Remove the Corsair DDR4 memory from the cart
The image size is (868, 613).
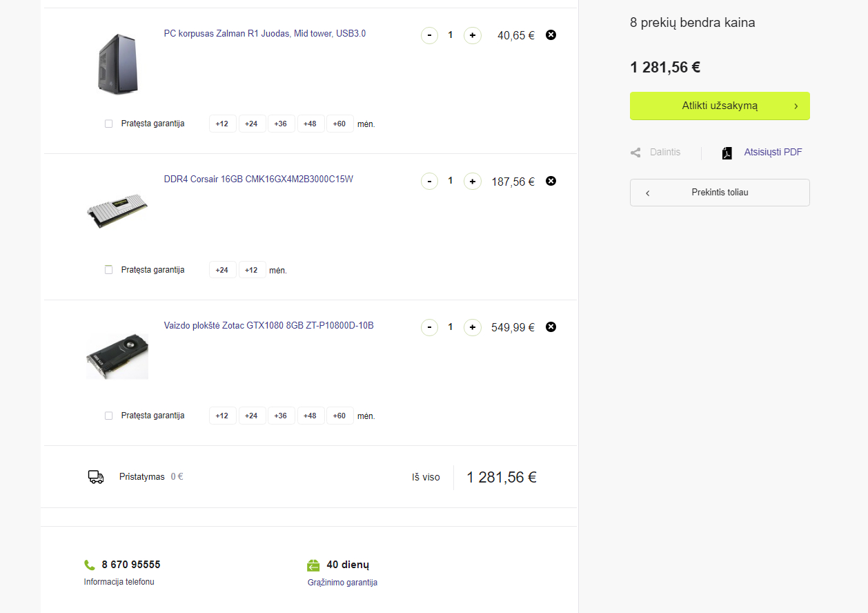(x=551, y=181)
